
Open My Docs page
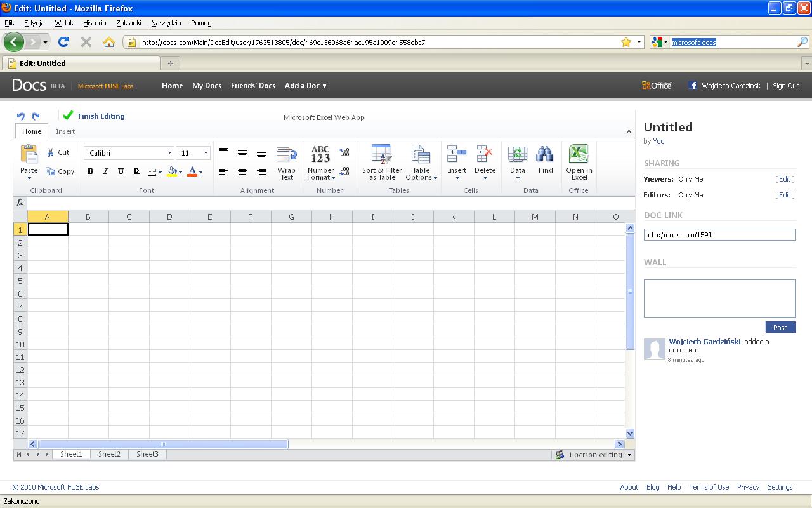[x=207, y=86]
